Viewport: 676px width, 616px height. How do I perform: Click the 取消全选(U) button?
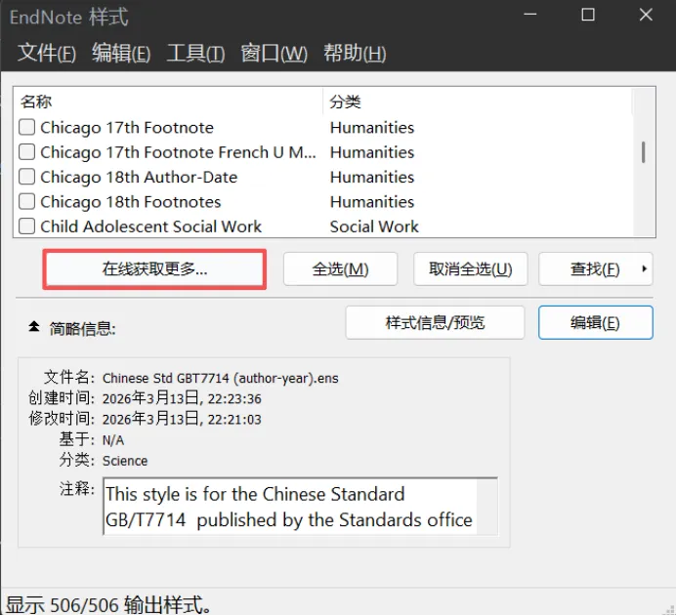(x=470, y=269)
